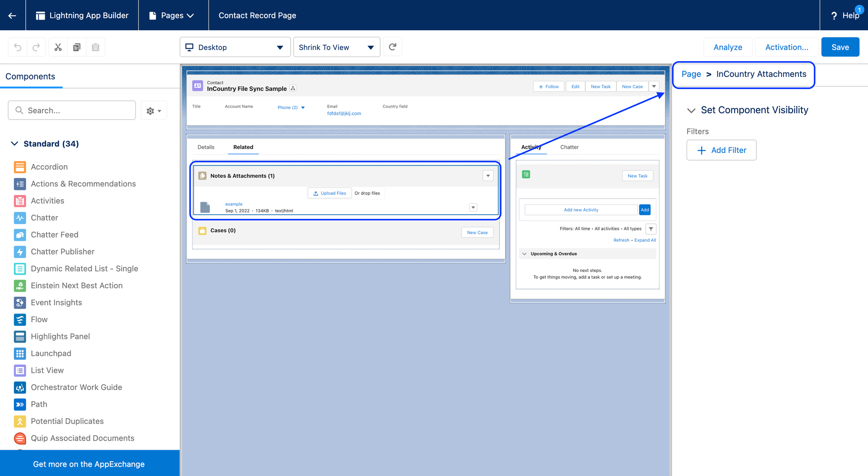Click New Task in Activity panel
Image resolution: width=868 pixels, height=476 pixels.
coord(637,176)
